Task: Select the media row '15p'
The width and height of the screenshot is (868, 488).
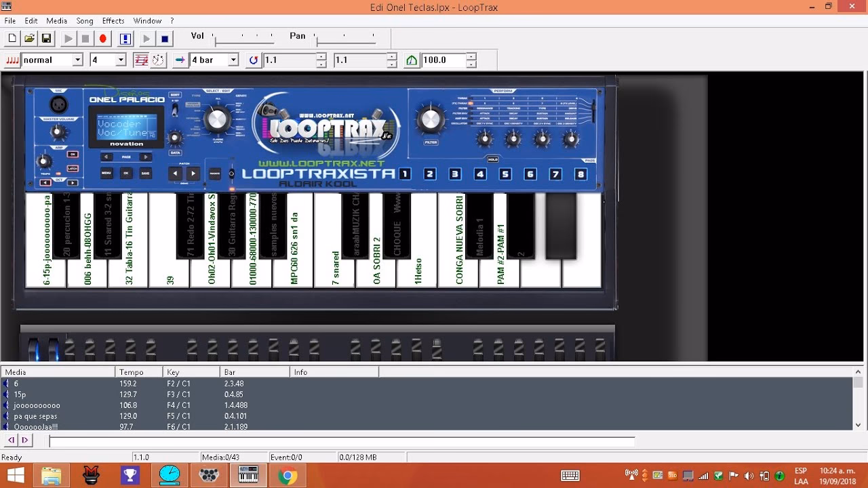Action: [427, 394]
